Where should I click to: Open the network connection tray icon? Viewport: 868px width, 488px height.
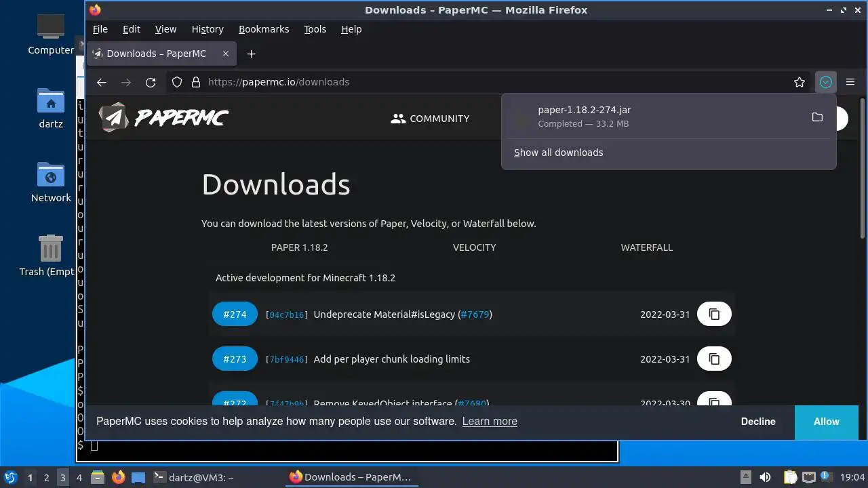click(808, 477)
